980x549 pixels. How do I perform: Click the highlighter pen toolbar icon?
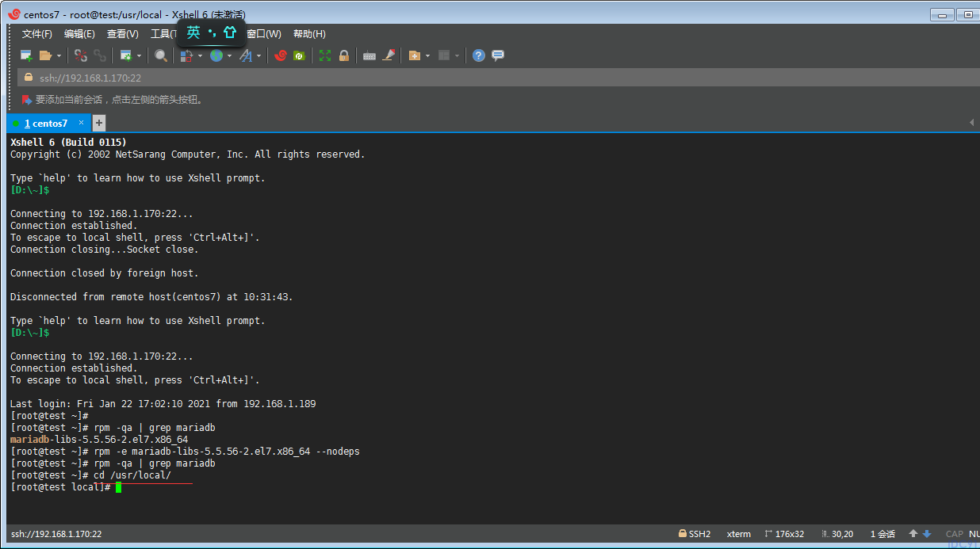[x=389, y=55]
